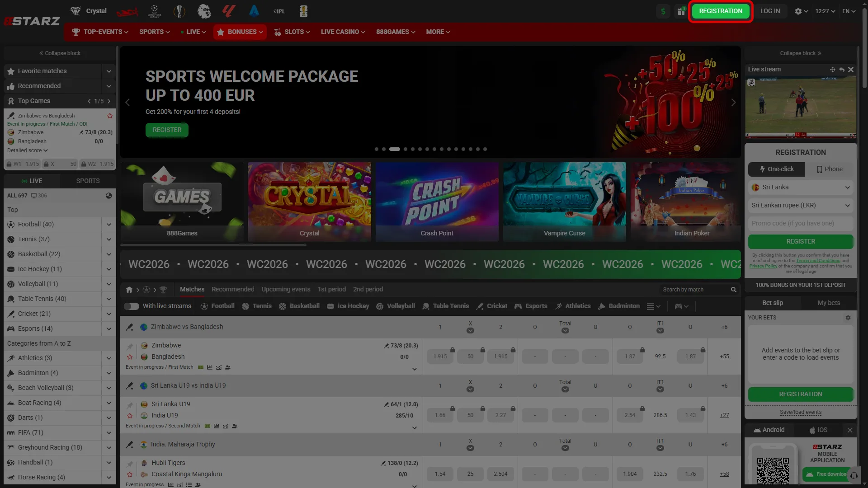Open the Aviator red plane game icon

click(x=127, y=11)
